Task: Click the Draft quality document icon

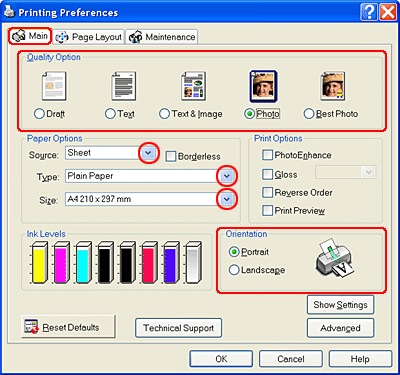Action: 54,86
